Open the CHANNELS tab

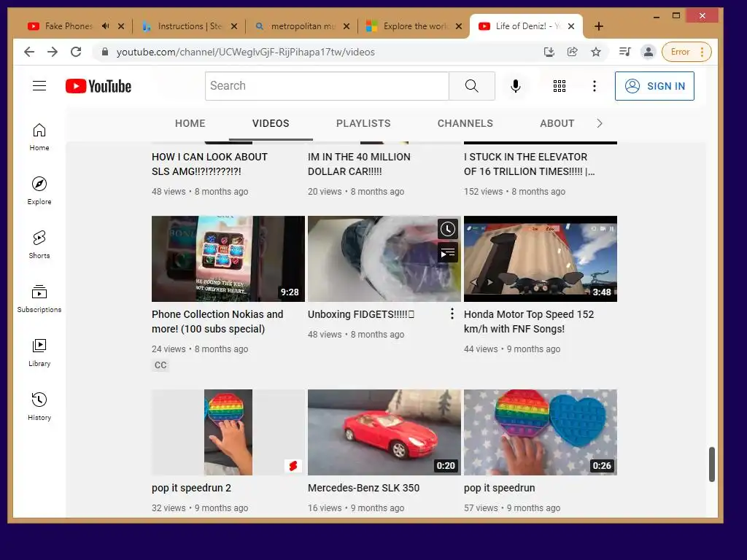(x=465, y=123)
